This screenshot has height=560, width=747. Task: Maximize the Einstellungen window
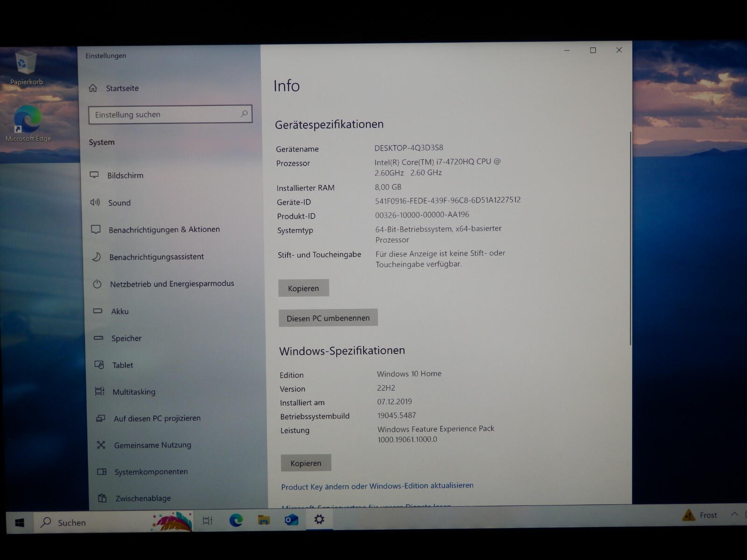point(593,50)
